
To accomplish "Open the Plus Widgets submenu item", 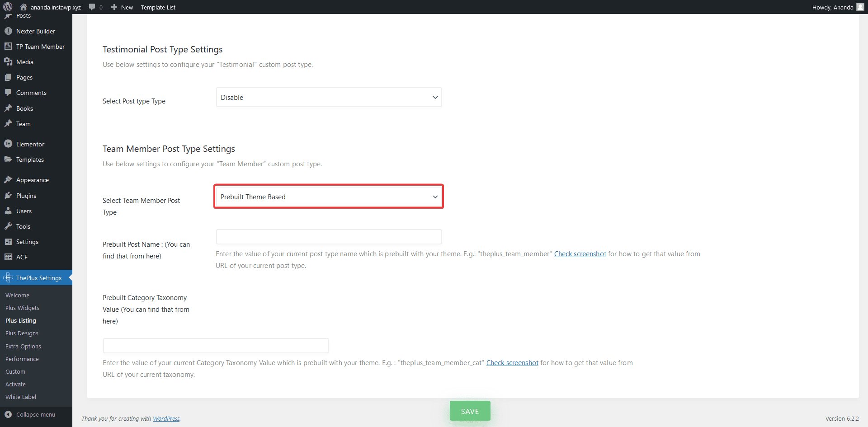I will pyautogui.click(x=22, y=308).
